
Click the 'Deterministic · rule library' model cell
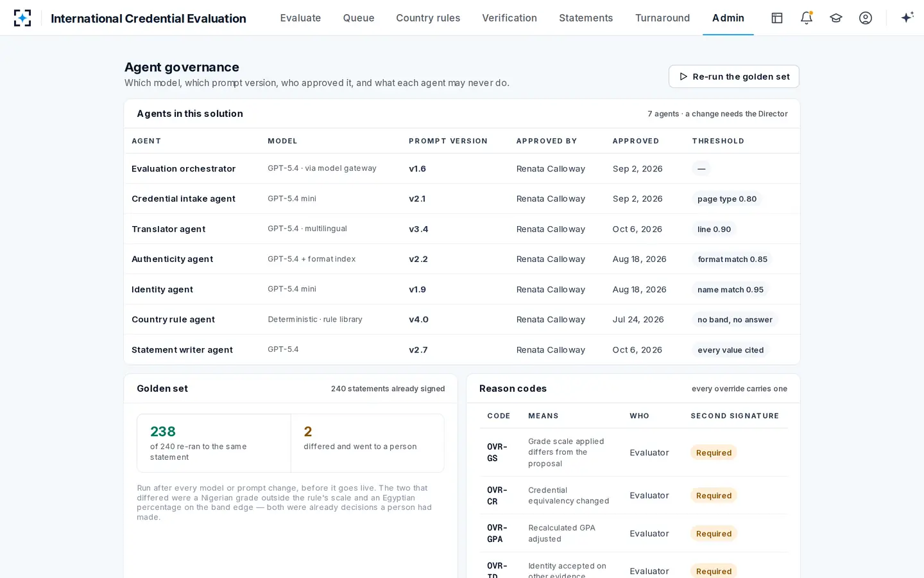315,319
